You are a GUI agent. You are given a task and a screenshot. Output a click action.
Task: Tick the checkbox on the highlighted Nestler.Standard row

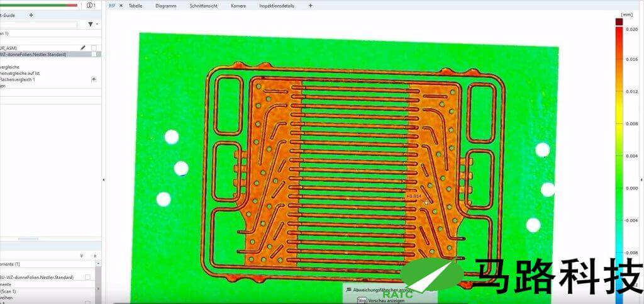(94, 55)
